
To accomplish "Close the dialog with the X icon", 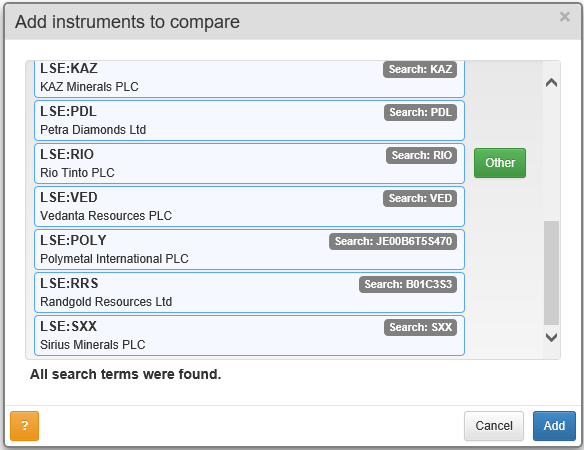I will coord(565,17).
